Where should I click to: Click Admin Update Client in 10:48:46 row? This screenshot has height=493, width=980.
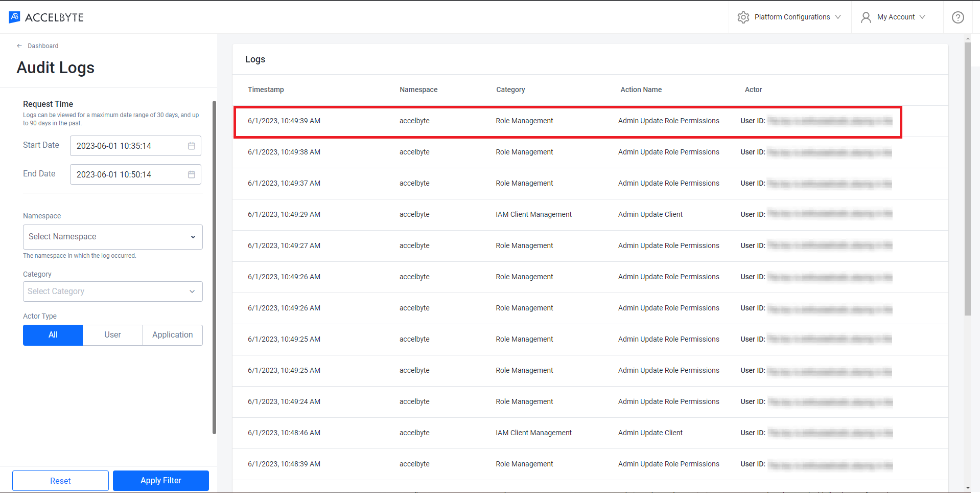pyautogui.click(x=650, y=433)
